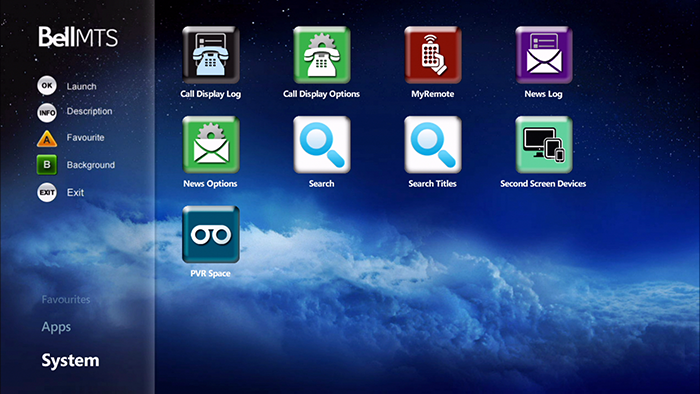Viewport: 700px width, 394px height.
Task: Click the Bell MTS logo
Action: [78, 37]
